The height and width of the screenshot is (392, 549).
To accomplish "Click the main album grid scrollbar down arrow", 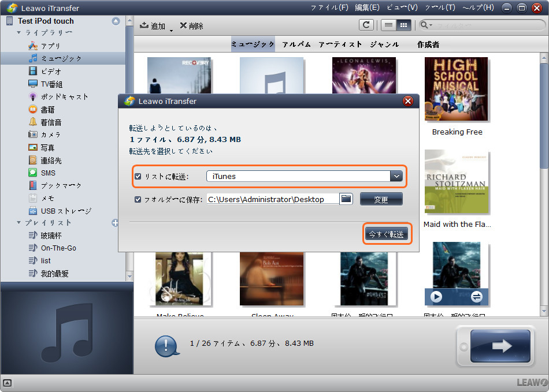I will click(x=544, y=311).
